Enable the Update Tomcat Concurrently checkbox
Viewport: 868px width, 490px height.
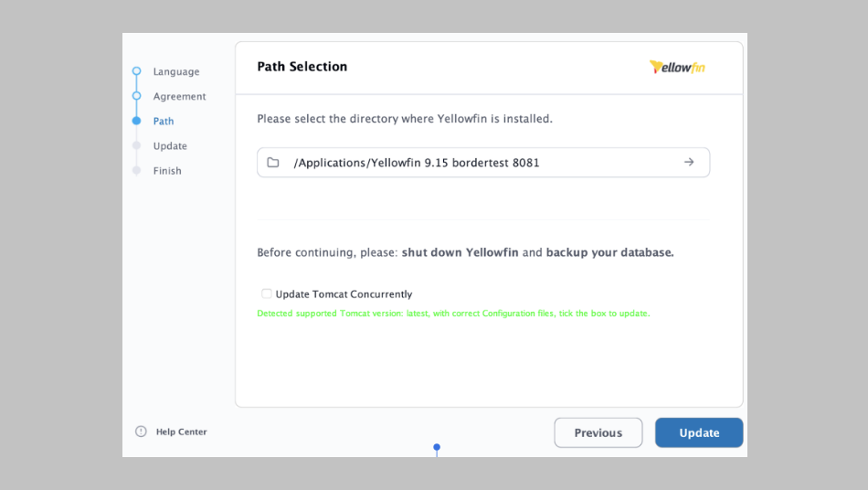click(267, 293)
